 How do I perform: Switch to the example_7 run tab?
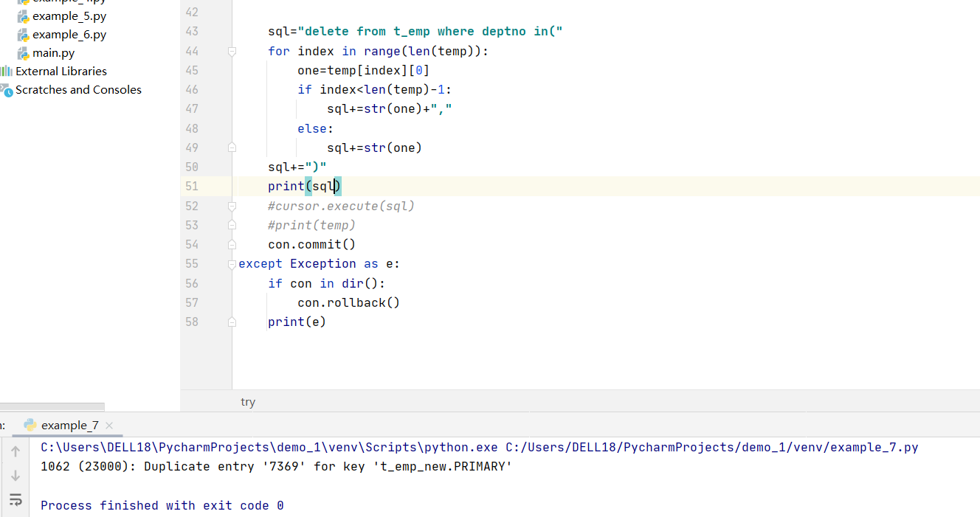click(x=69, y=426)
